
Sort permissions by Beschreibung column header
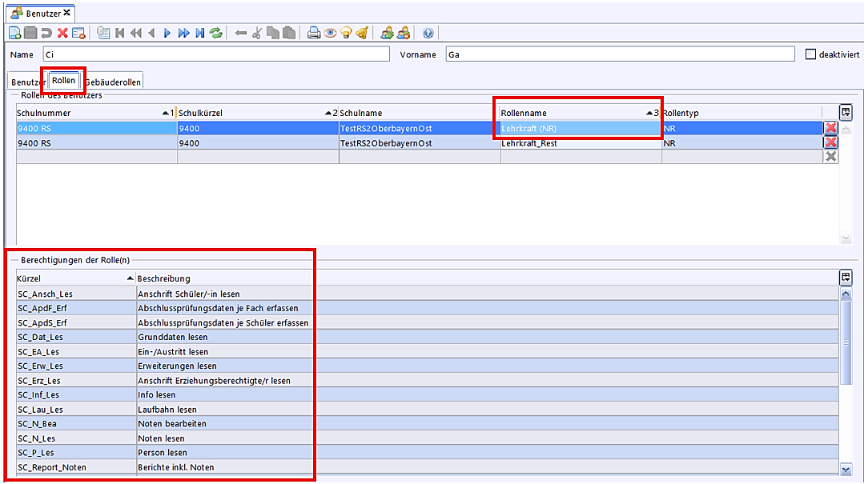(x=487, y=278)
